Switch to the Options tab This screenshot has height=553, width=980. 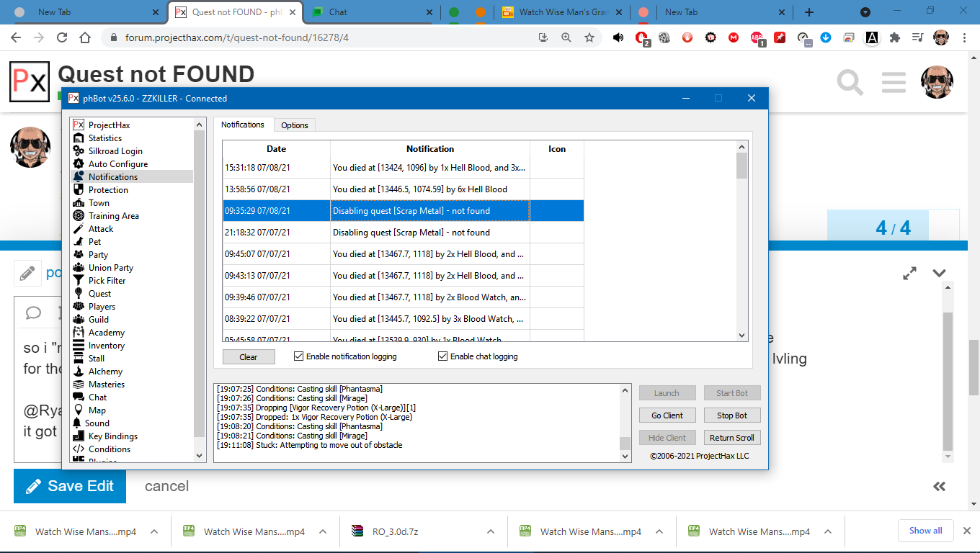tap(294, 125)
